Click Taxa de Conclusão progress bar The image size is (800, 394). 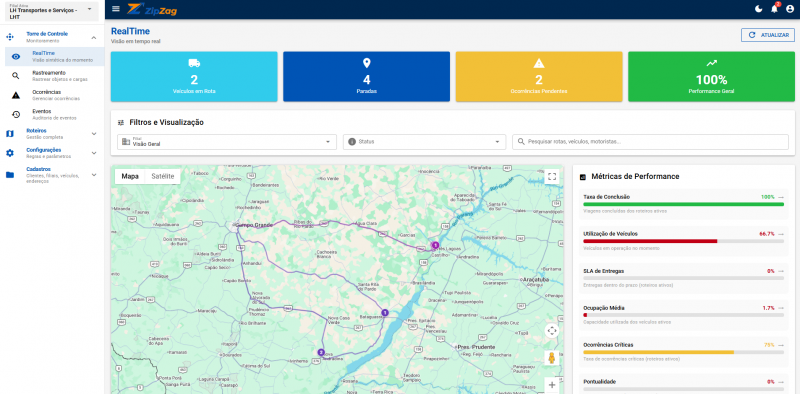pos(683,204)
